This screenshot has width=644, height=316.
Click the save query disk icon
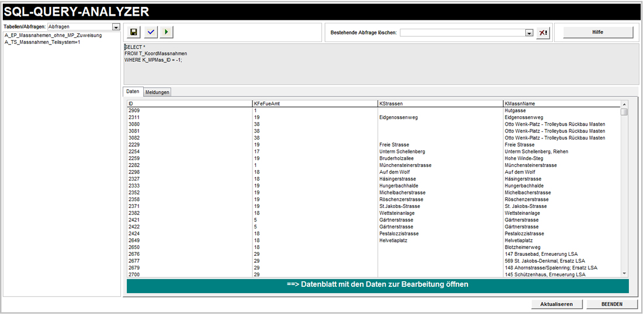pos(134,32)
